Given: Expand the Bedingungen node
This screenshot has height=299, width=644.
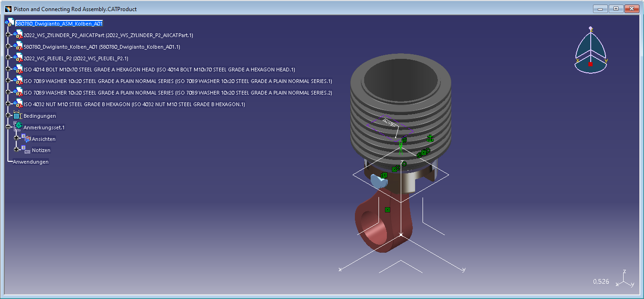Looking at the screenshot, I should coord(8,115).
